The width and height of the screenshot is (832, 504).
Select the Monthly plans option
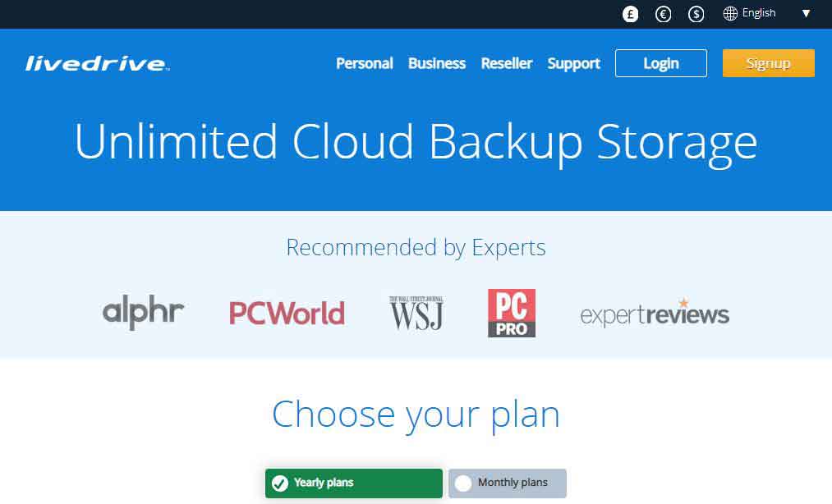click(508, 483)
